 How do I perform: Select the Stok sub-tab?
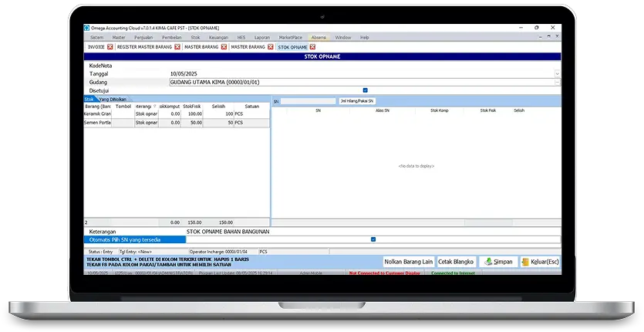[x=89, y=99]
